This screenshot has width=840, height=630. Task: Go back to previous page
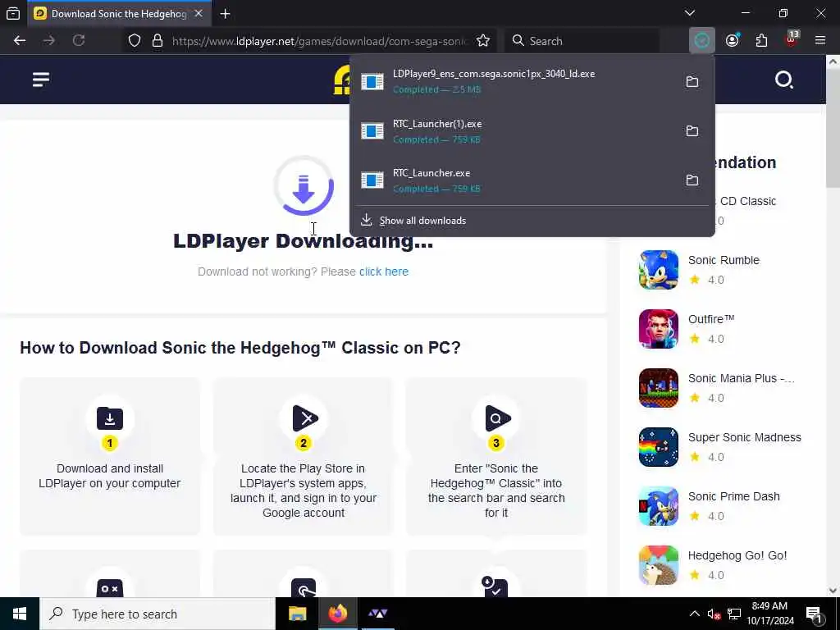[x=20, y=41]
